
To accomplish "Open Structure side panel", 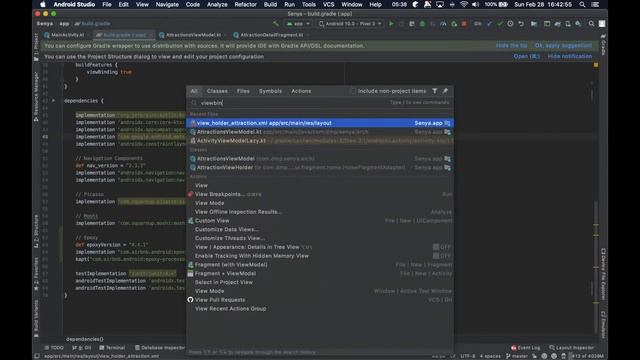I will click(x=36, y=231).
